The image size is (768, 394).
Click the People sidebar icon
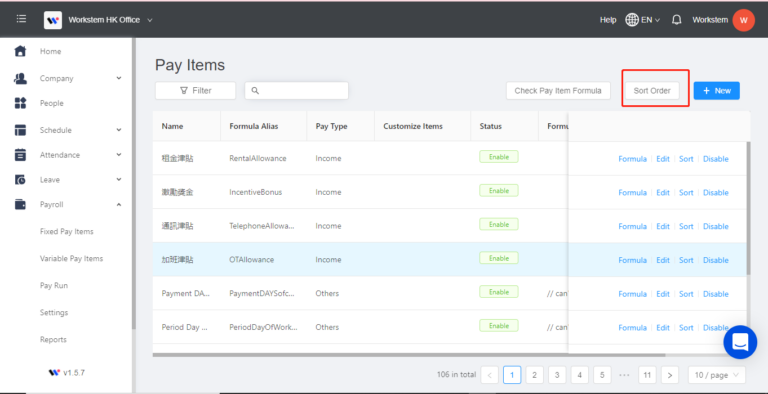pyautogui.click(x=20, y=103)
